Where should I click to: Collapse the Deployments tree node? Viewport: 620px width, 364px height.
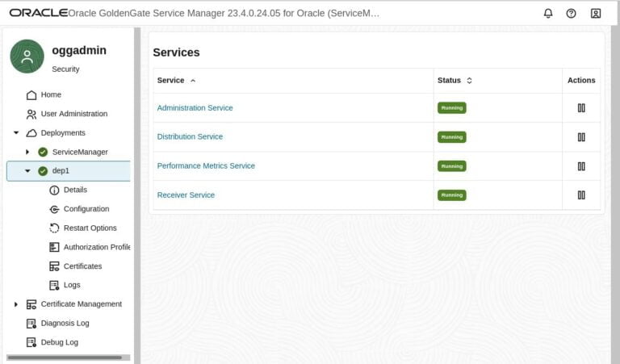point(16,133)
